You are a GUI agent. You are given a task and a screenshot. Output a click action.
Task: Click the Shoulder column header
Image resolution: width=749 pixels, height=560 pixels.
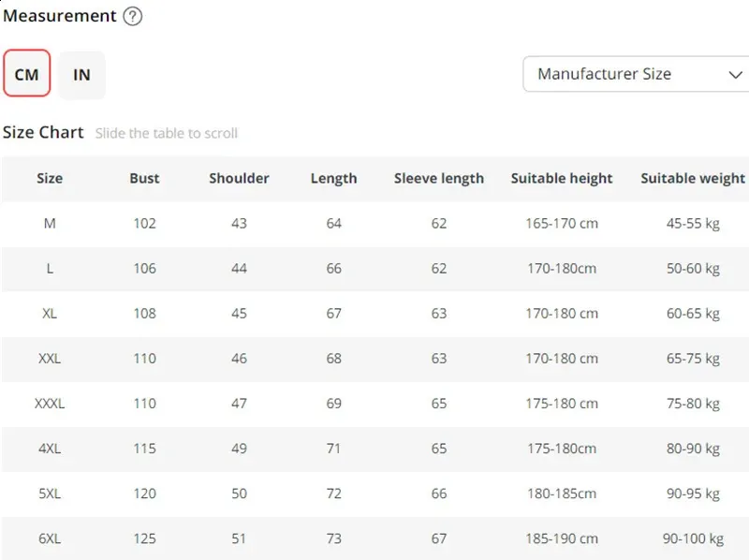pyautogui.click(x=239, y=178)
